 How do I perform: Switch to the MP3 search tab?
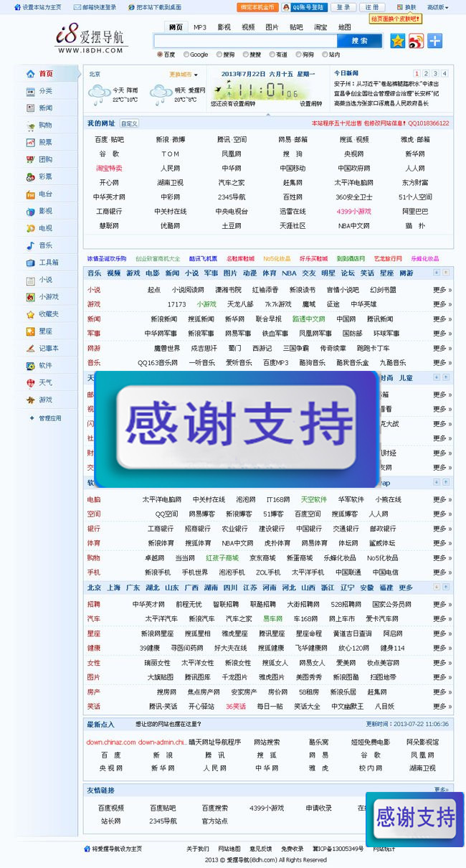pyautogui.click(x=200, y=27)
